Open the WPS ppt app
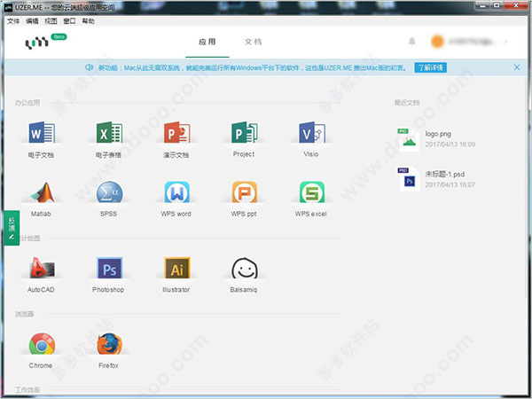The width and height of the screenshot is (532, 399). (x=245, y=192)
